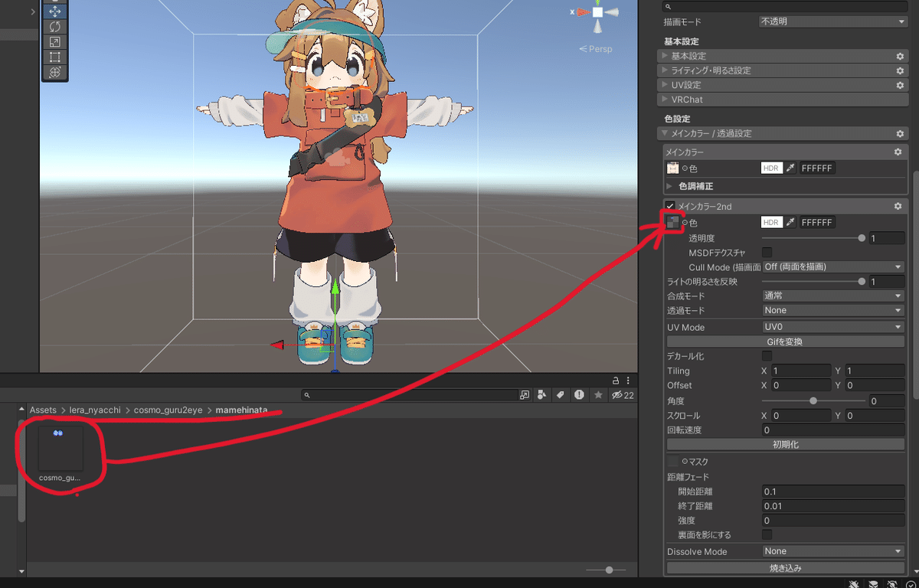Open Search by Label tag icon

click(561, 395)
